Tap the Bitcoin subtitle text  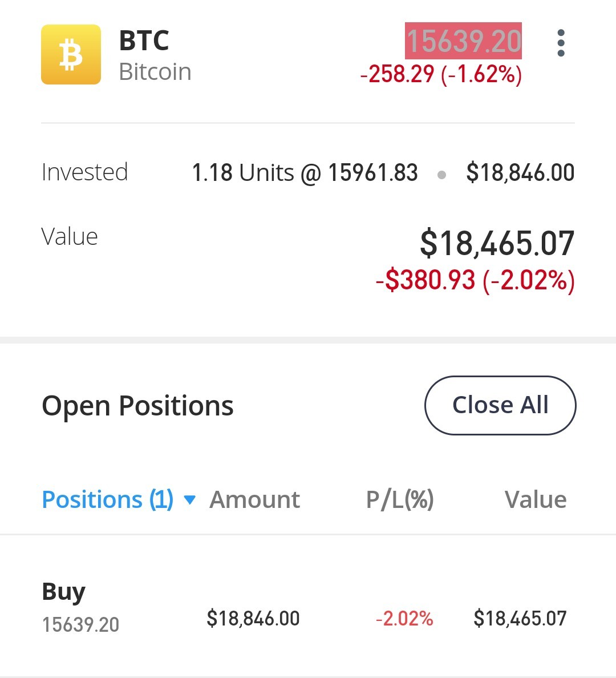click(x=155, y=72)
